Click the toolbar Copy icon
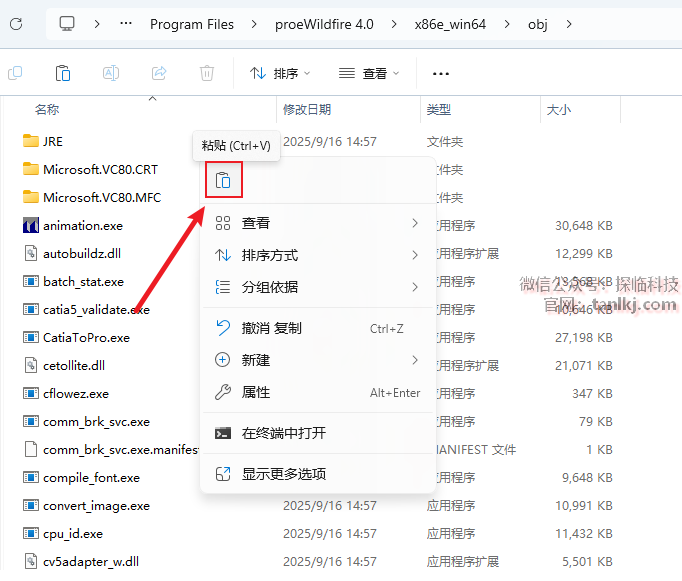682x581 pixels. (x=15, y=73)
